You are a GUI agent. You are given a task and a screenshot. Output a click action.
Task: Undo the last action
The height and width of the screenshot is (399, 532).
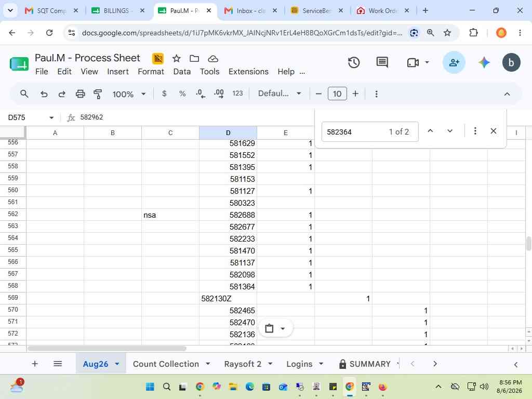44,94
